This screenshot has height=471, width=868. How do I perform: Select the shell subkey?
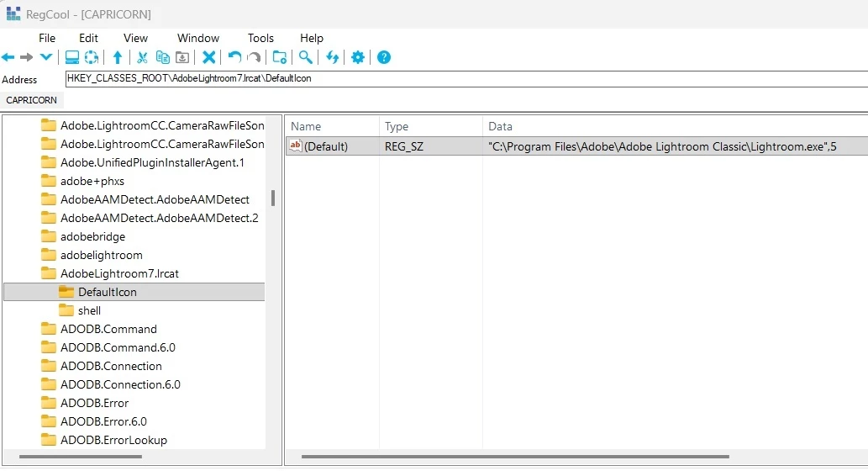click(89, 311)
